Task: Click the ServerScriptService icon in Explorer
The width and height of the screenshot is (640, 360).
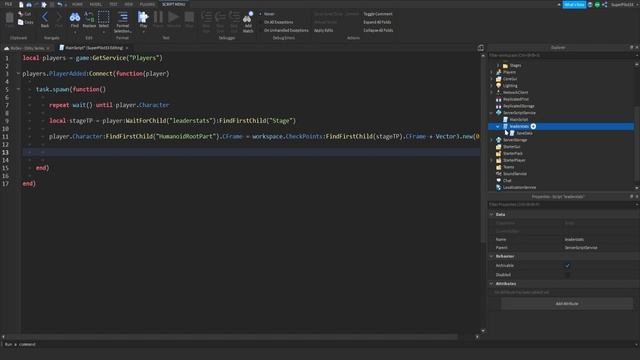Action: pos(498,113)
